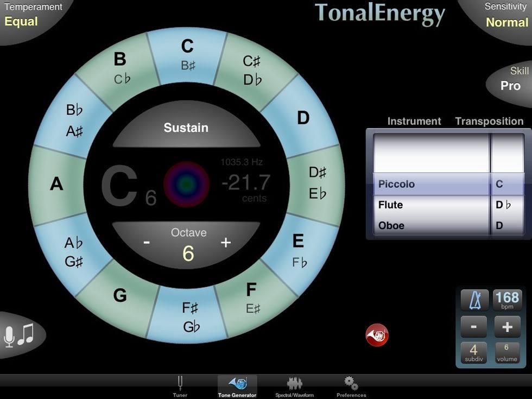The image size is (532, 399).
Task: Decrease octave with the minus sign
Action: pos(147,242)
